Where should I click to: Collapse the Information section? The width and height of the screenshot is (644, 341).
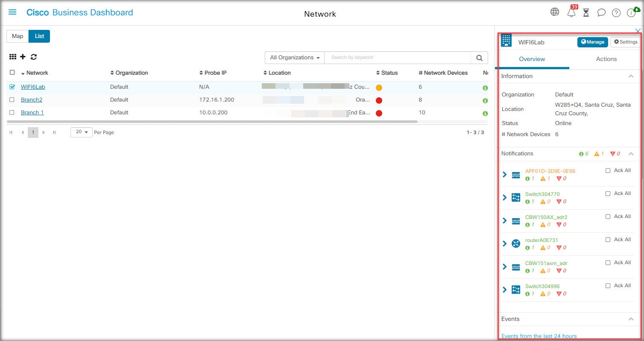click(631, 76)
